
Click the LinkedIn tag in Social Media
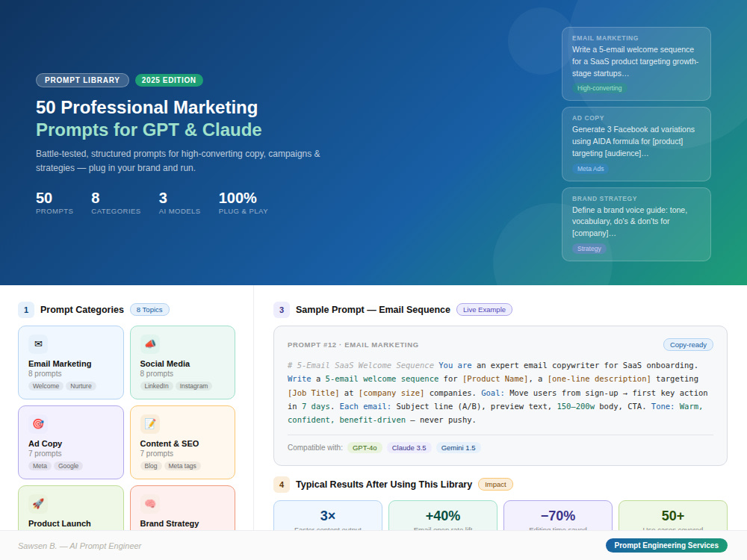click(x=156, y=386)
